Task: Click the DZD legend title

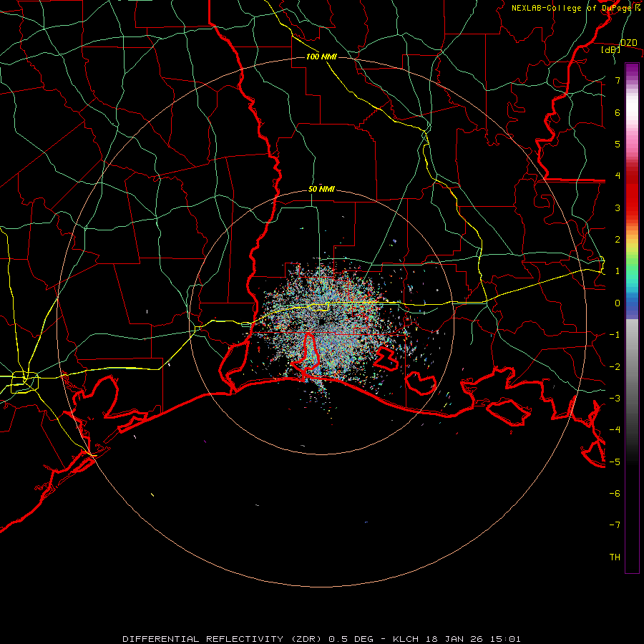Action: coord(628,43)
